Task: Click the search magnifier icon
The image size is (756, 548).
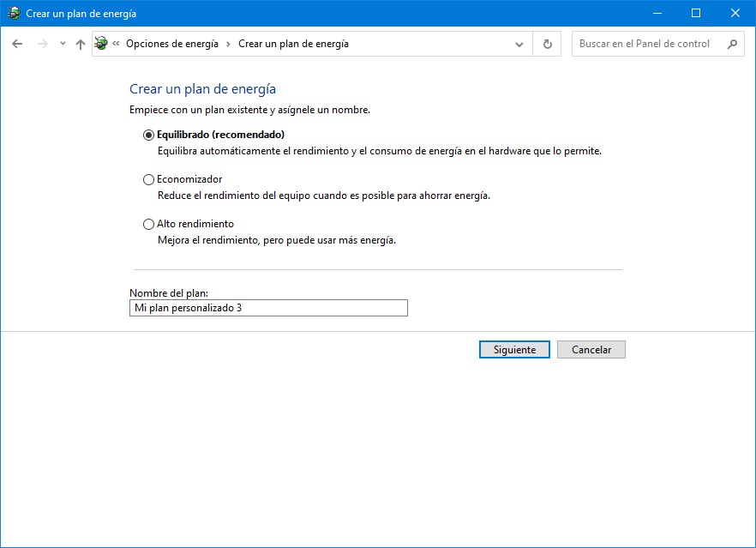Action: (731, 44)
